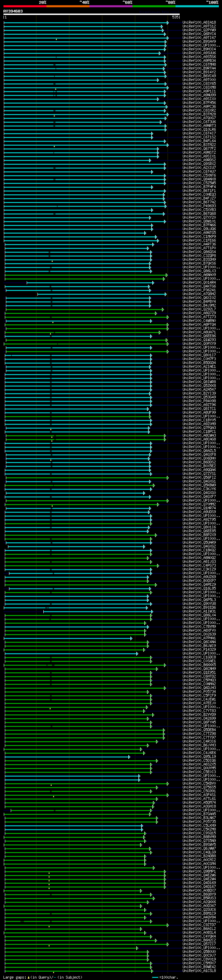Click hit label UniRef100_A7Q8H2

click(x=199, y=294)
